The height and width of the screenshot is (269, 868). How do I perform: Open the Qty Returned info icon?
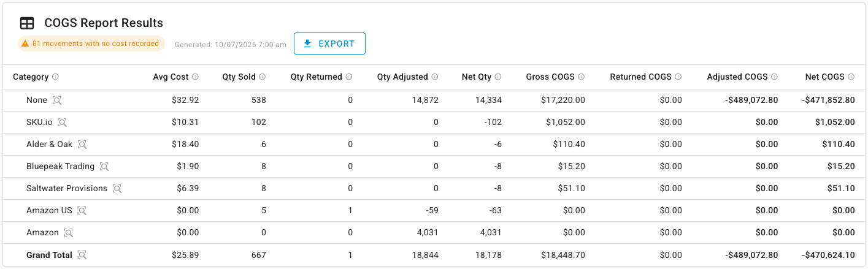(348, 77)
